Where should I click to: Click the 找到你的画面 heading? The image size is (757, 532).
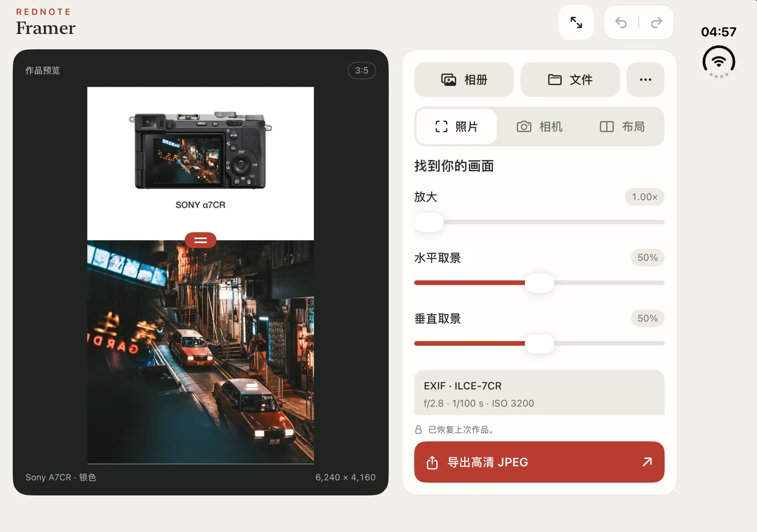[x=454, y=166]
